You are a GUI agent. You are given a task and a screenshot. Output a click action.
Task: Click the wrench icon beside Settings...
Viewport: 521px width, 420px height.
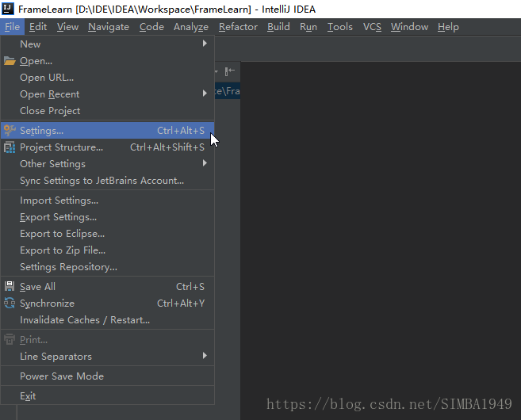coord(10,131)
